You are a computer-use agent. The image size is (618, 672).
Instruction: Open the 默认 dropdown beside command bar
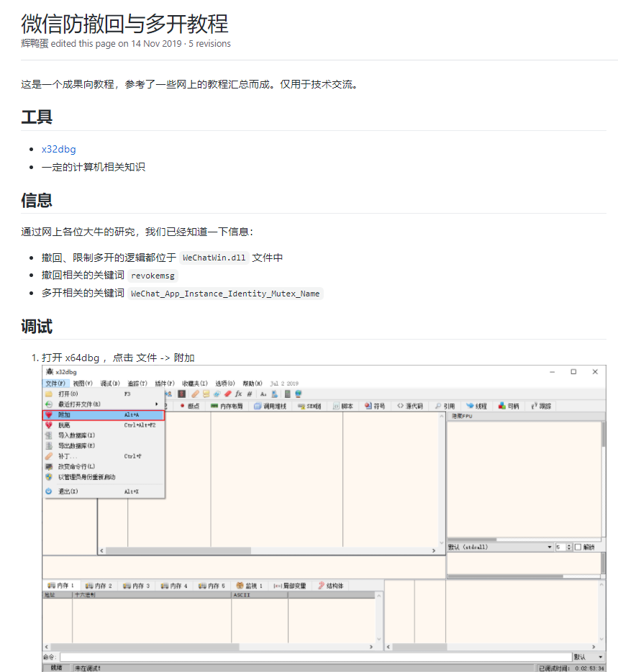[589, 657]
